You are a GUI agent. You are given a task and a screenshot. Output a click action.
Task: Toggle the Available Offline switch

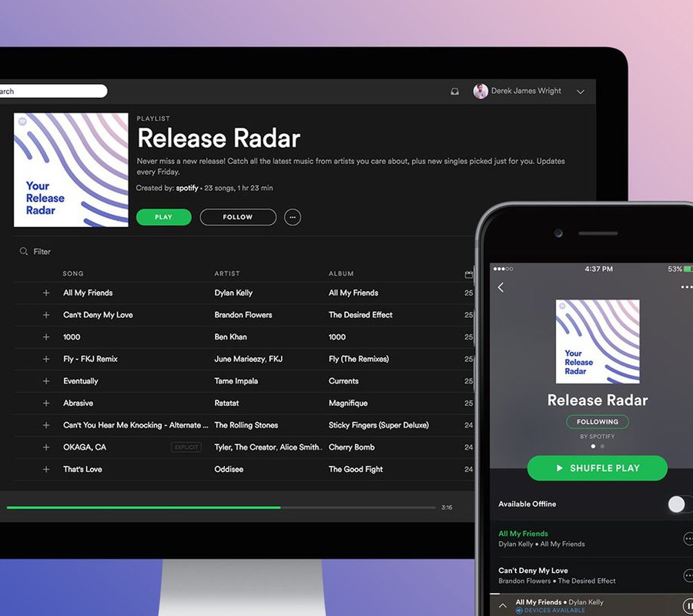[x=678, y=504]
